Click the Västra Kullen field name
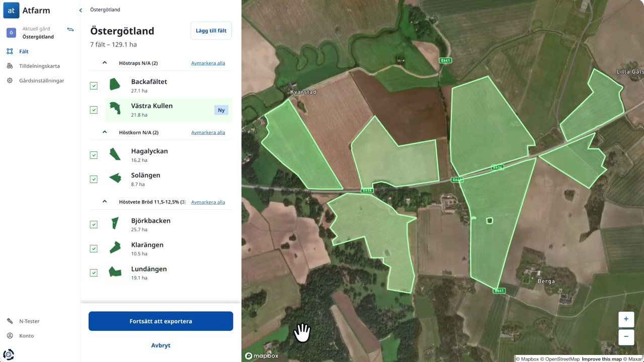644x362 pixels. 152,106
